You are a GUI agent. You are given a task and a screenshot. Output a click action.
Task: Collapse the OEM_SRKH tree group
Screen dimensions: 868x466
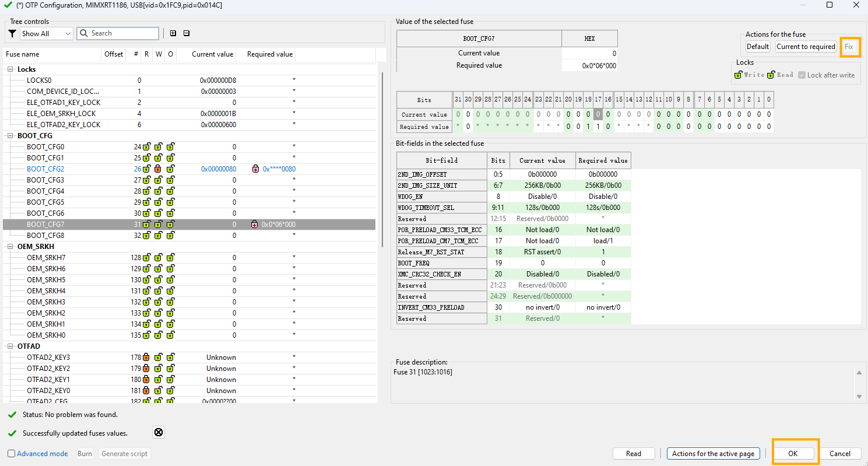(x=10, y=247)
